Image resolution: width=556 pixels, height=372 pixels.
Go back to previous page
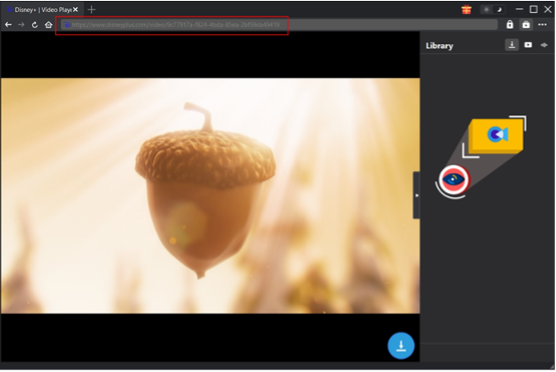[8, 24]
